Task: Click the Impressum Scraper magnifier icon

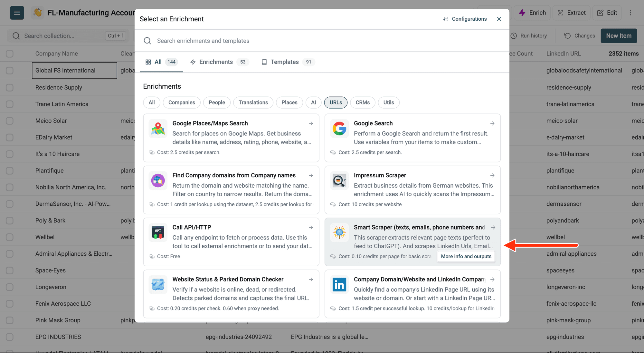Action: [339, 181]
